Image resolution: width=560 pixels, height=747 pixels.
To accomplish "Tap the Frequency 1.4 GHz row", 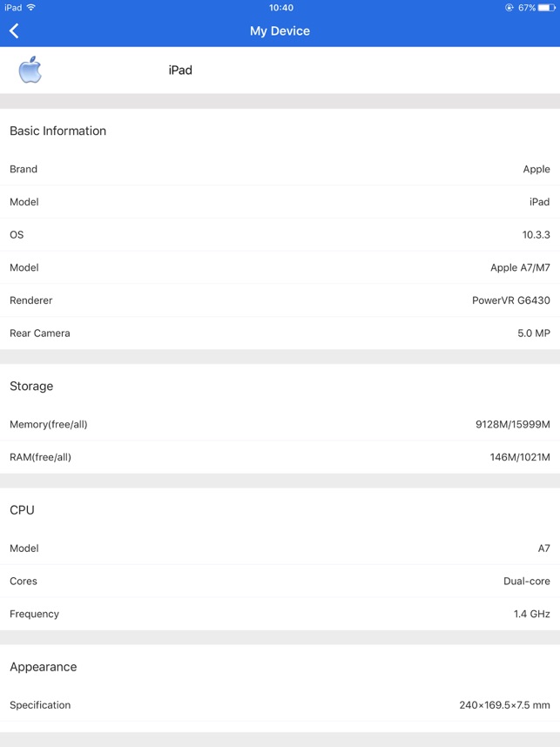I will [280, 614].
